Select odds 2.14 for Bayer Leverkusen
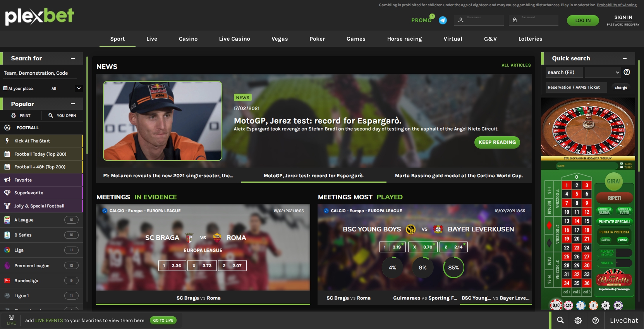 tap(453, 247)
